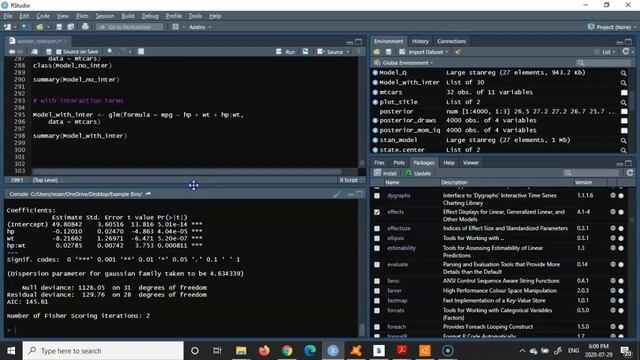Click table view icon beside mtcars row
This screenshot has height=360, width=640.
[624, 93]
